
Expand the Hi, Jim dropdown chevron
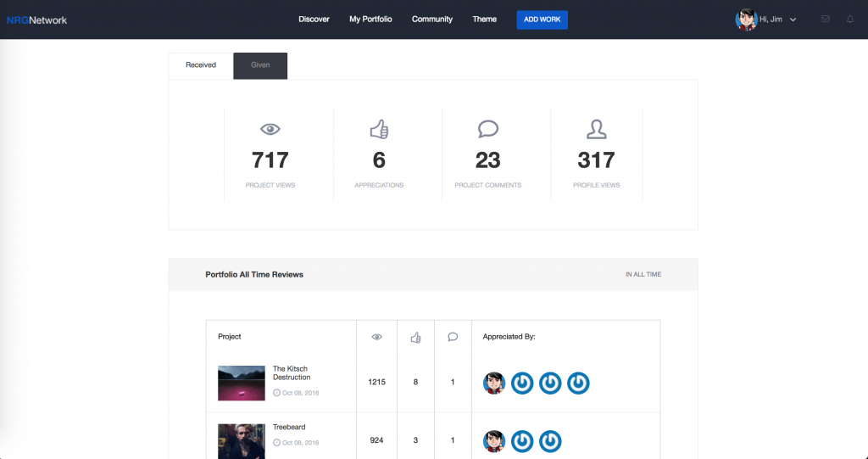tap(793, 20)
